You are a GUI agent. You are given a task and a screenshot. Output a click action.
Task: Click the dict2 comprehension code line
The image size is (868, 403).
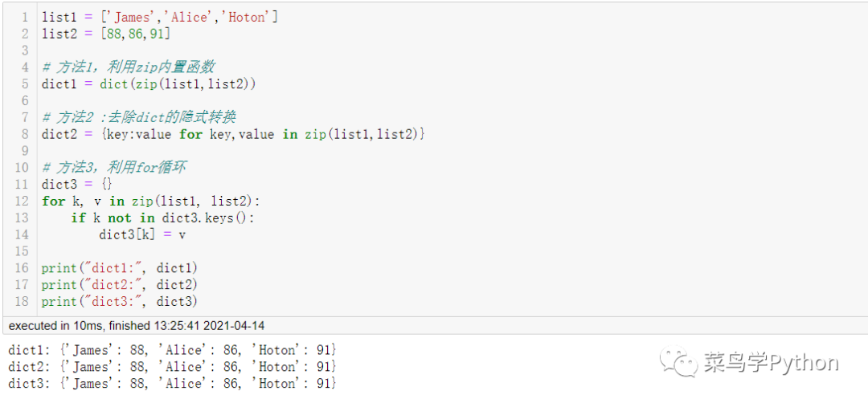(233, 134)
